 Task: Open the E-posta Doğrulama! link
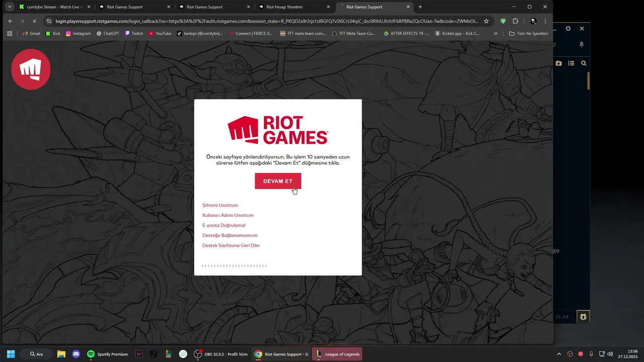pos(224,225)
